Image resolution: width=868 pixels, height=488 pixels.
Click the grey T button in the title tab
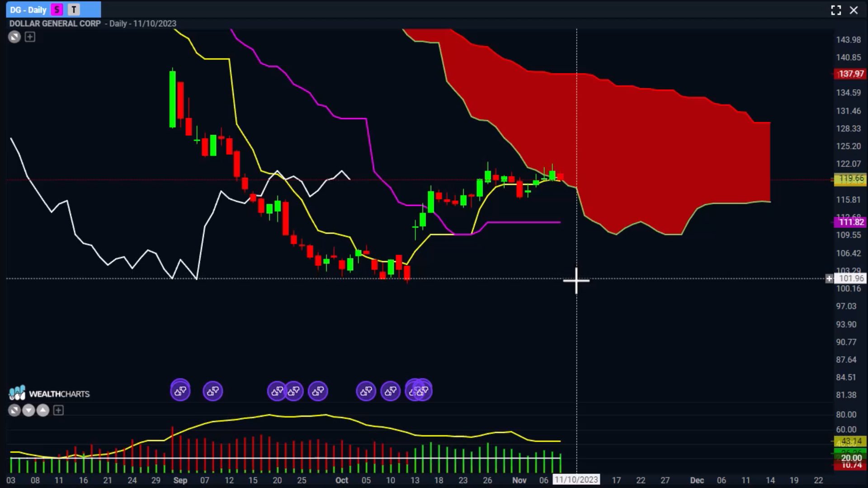point(74,9)
